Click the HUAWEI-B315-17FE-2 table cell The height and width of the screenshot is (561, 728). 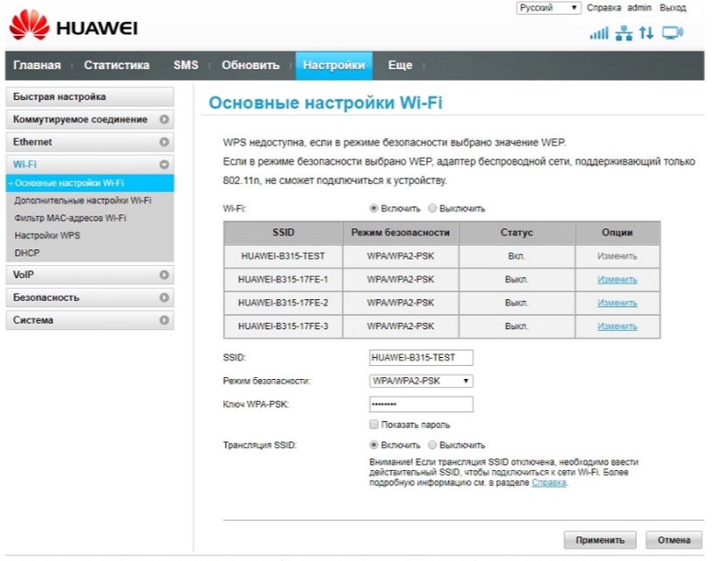[x=283, y=303]
